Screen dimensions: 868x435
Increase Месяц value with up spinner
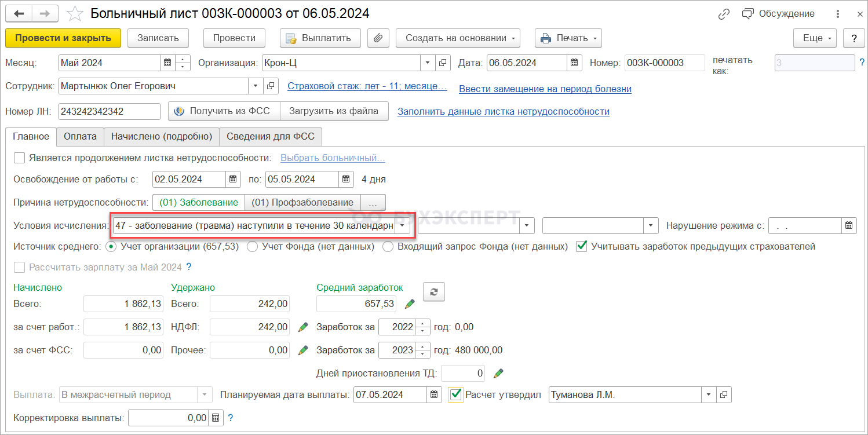tap(183, 60)
